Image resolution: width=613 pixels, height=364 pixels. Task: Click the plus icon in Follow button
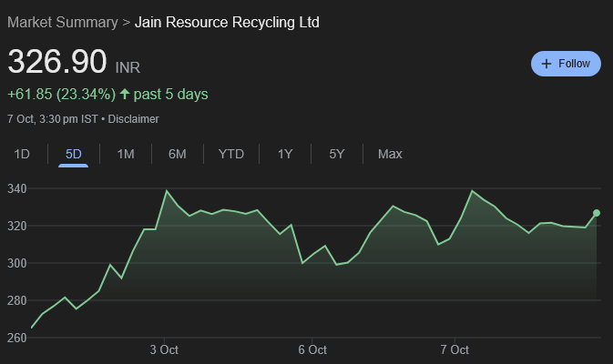point(547,64)
